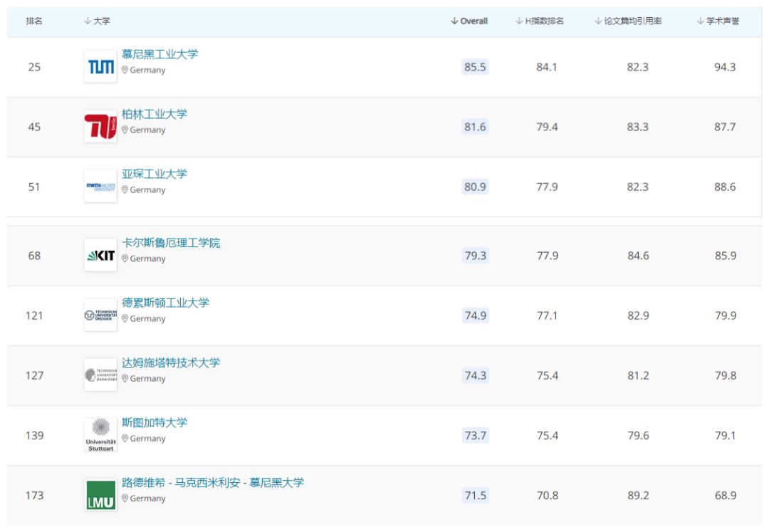Click 学术声誉 value 68.9
769x532 pixels.
click(x=726, y=495)
